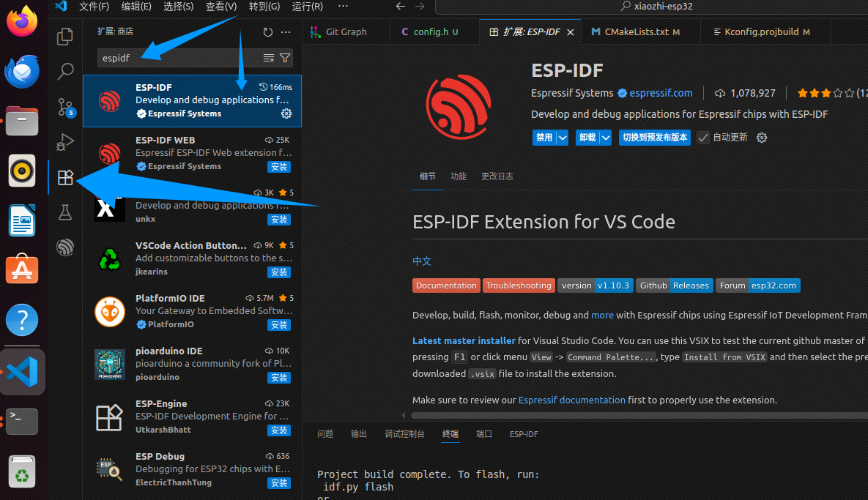
Task: Click the pioarduino IDE extension icon
Action: click(110, 364)
